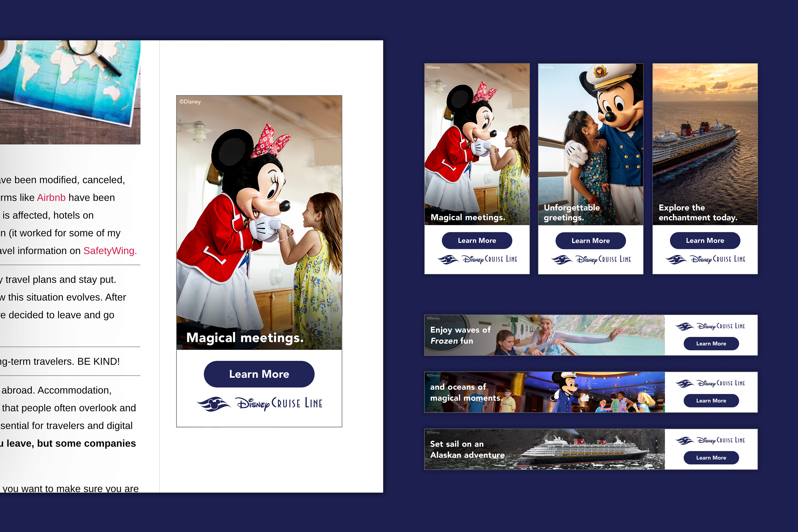Click Learn More under the Unforgettable greetings ad
798x532 pixels.
590,241
